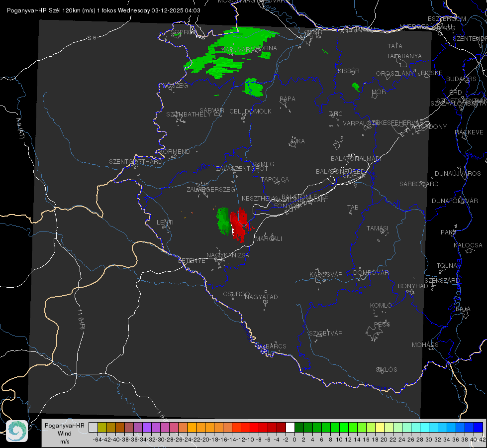
Task: Click the DUNAFÖLDVÁR city label
Action: [x=455, y=201]
